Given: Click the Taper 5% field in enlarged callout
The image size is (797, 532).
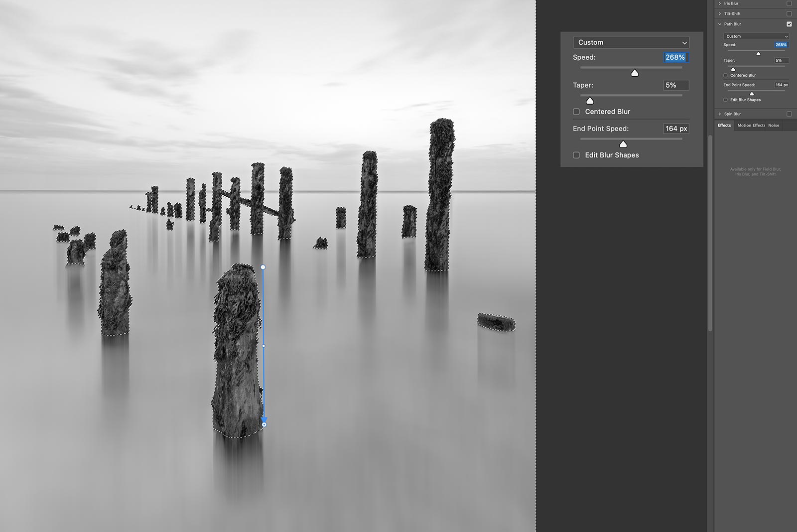Looking at the screenshot, I should pyautogui.click(x=676, y=85).
